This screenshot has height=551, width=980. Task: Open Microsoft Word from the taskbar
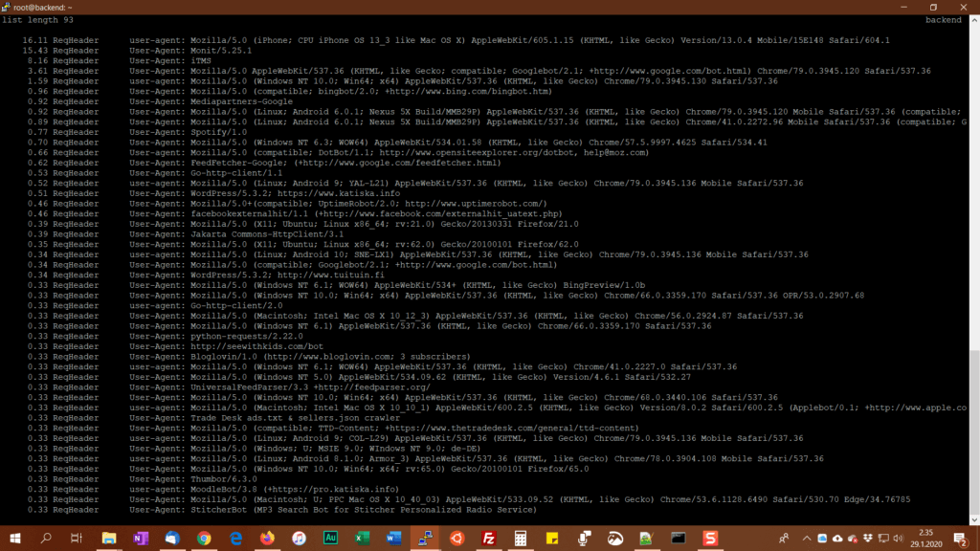pyautogui.click(x=393, y=539)
